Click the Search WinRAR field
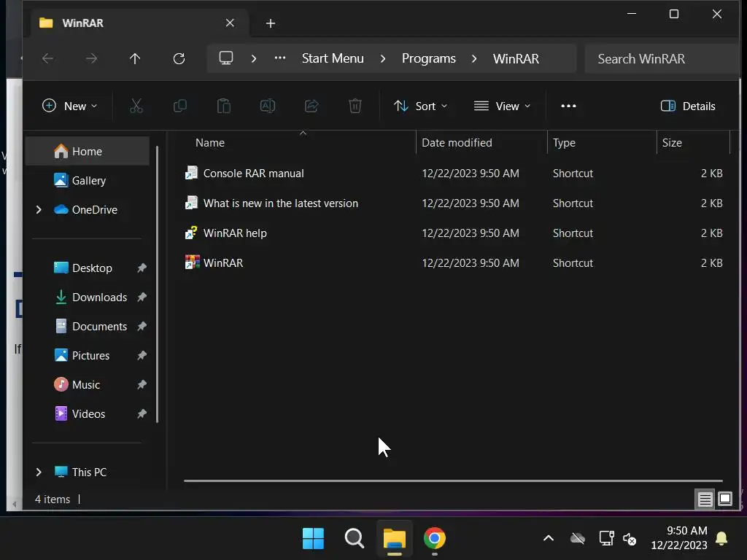This screenshot has width=747, height=560. point(662,58)
